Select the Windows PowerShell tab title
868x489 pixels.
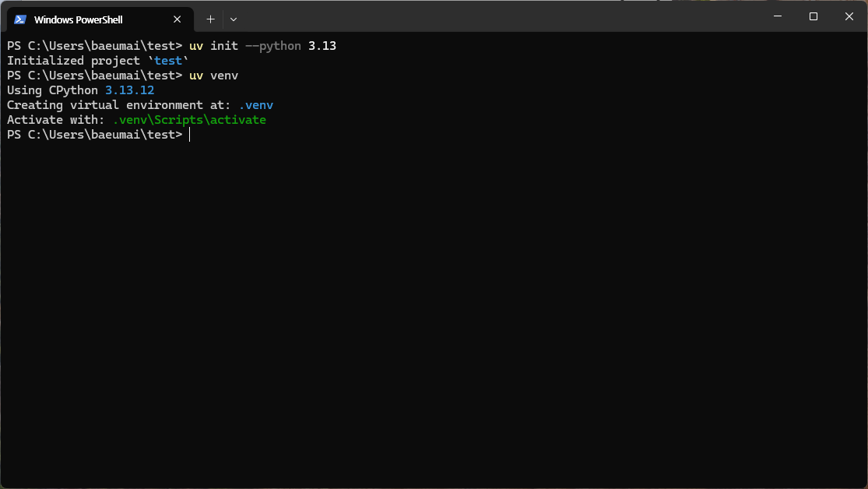[x=88, y=19]
